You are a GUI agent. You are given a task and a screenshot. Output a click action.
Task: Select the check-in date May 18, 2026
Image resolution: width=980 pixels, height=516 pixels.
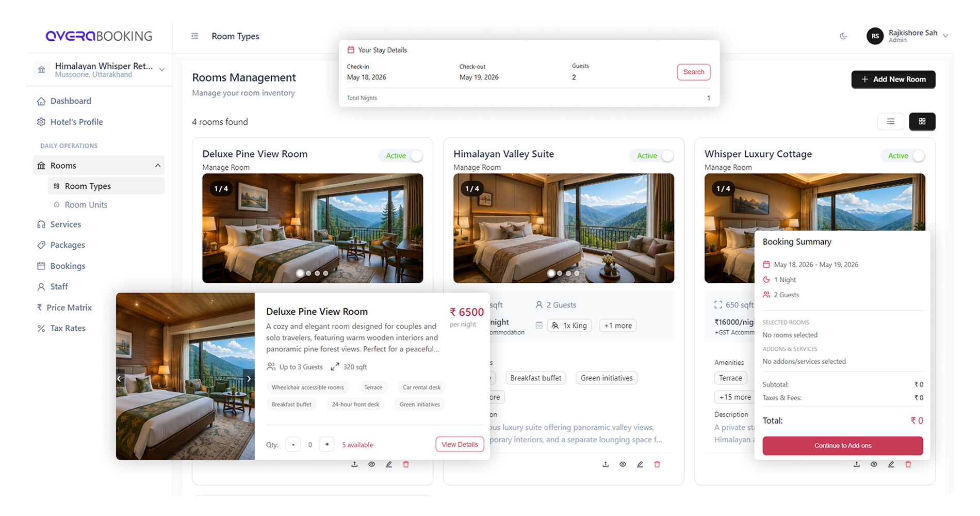[366, 77]
